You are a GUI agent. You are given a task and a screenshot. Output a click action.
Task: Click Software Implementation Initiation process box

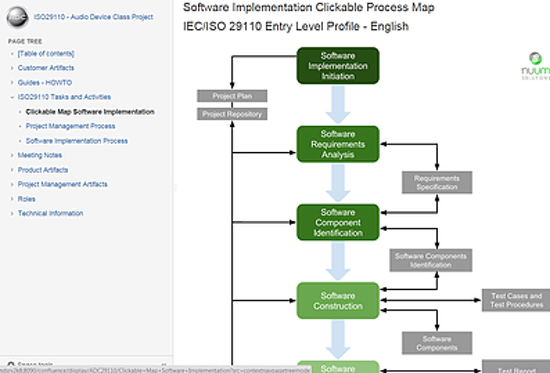click(x=338, y=66)
